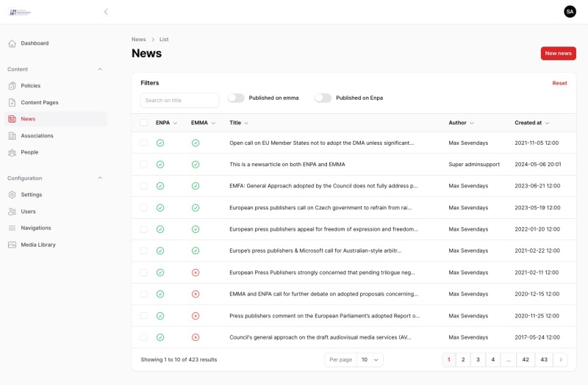588x385 pixels.
Task: Sort by Created at column
Action: coord(532,123)
